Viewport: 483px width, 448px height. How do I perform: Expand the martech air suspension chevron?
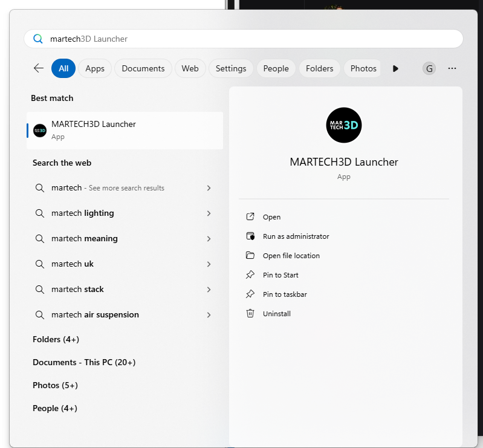209,315
